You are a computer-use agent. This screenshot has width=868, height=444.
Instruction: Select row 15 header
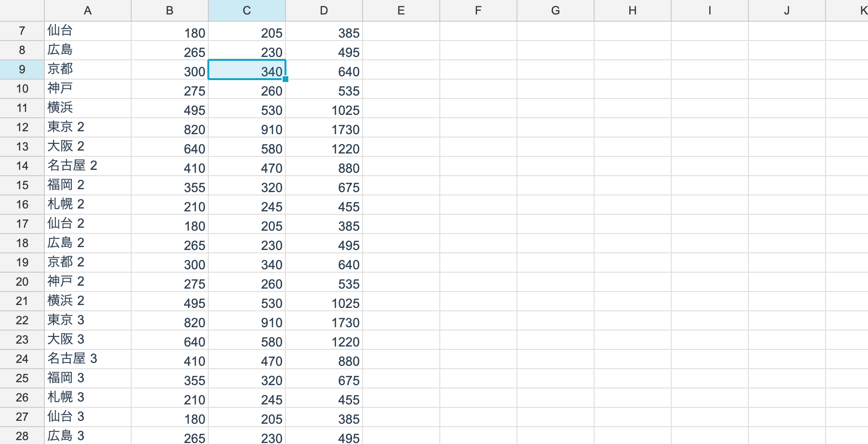[22, 185]
